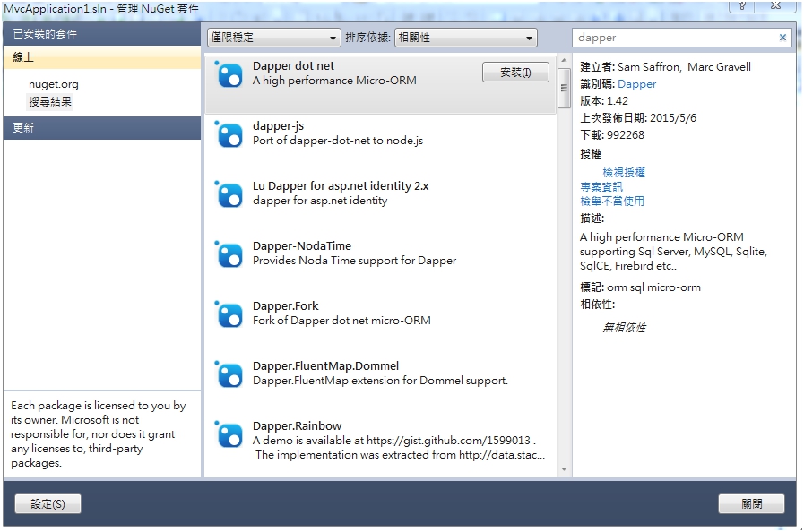Click 'Provides Noda Time support for Dapper' text
This screenshot has height=532, width=804.
[354, 261]
